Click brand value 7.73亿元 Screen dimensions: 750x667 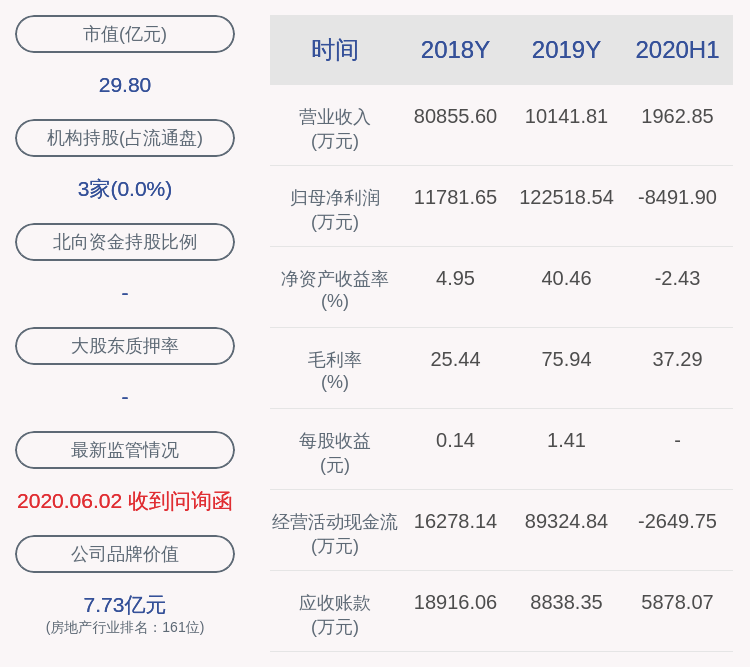click(125, 605)
